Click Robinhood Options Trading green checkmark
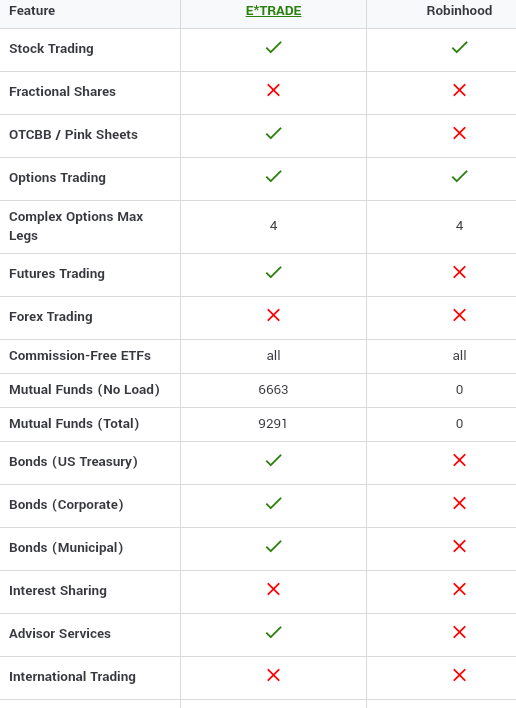Screen dimensions: 516x708 tap(460, 176)
